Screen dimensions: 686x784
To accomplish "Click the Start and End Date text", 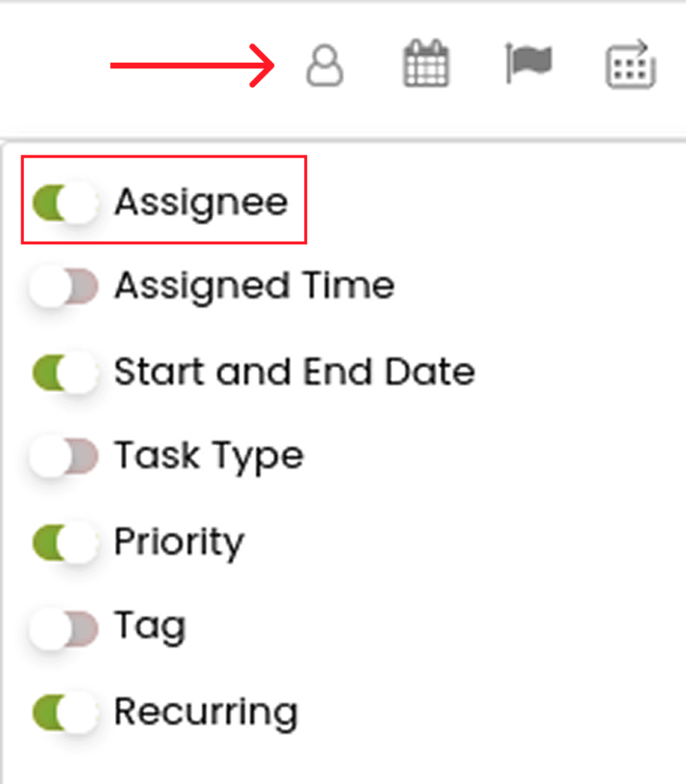I will (x=294, y=372).
